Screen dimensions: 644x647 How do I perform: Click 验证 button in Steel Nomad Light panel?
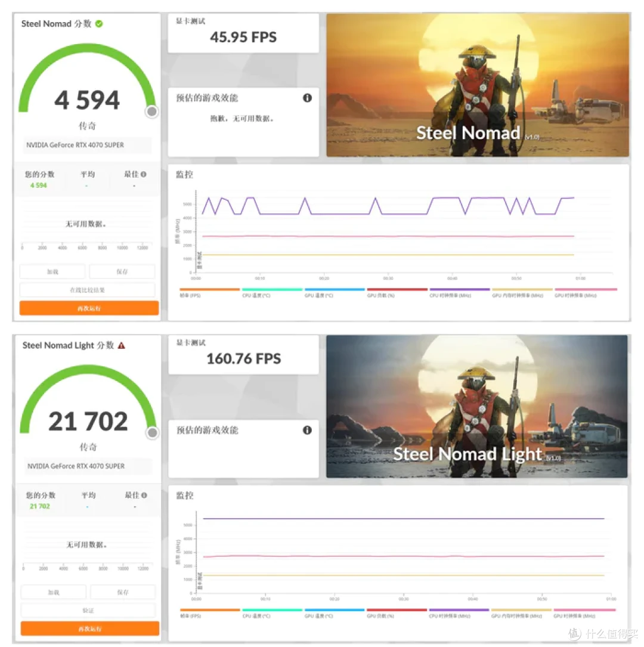coord(88,610)
